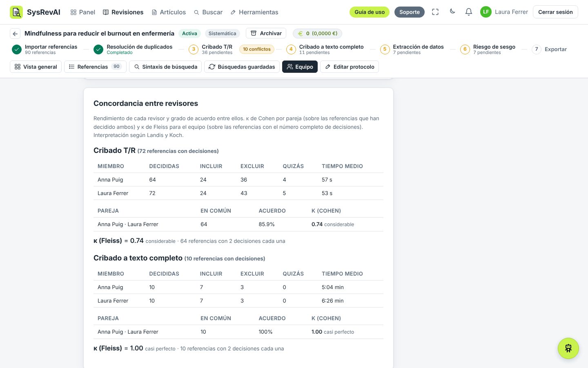Viewport: 588px width, 368px height.
Task: Open the Panel menu item
Action: point(83,12)
